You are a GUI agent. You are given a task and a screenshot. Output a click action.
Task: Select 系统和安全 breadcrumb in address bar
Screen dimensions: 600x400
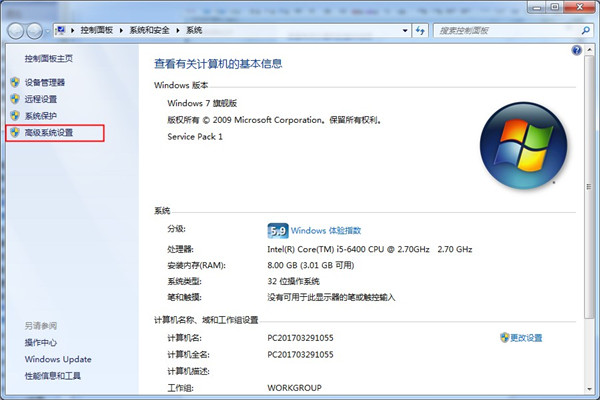point(149,30)
